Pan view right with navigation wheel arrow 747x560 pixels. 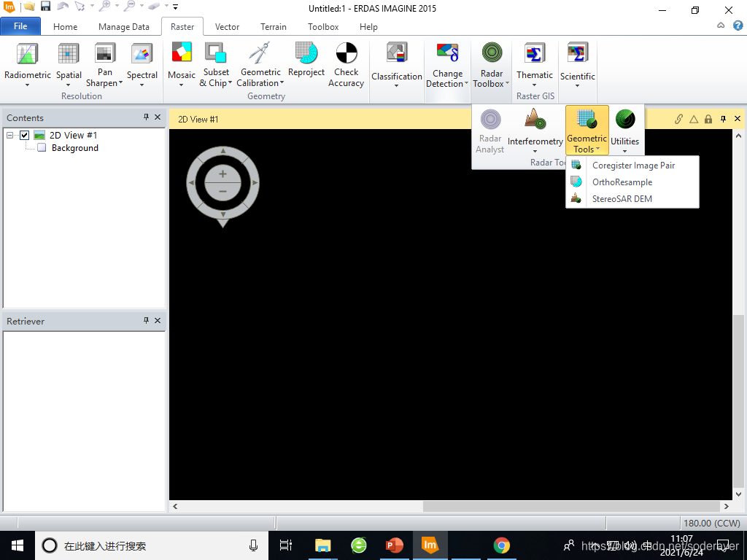(x=255, y=182)
